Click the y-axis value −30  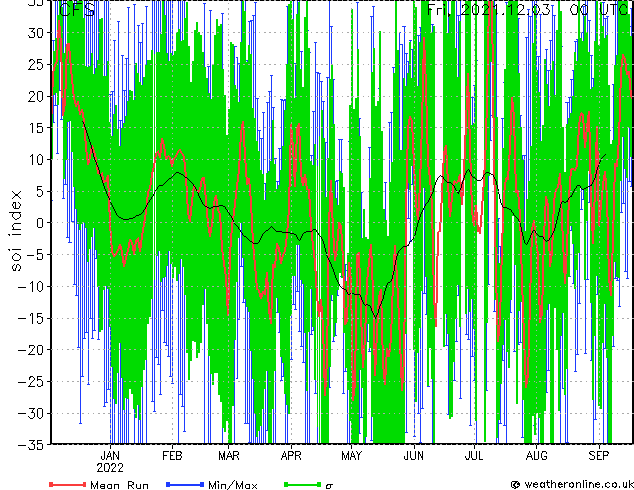coord(31,413)
